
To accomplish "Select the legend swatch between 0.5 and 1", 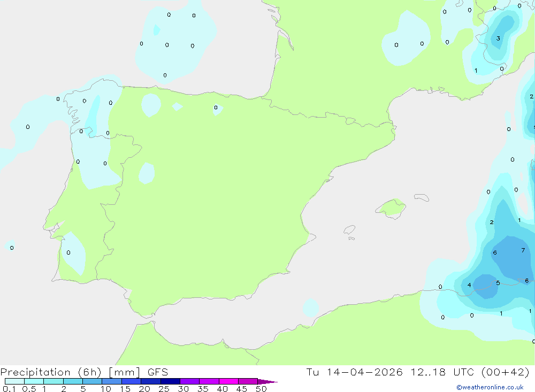I will 34,381.
